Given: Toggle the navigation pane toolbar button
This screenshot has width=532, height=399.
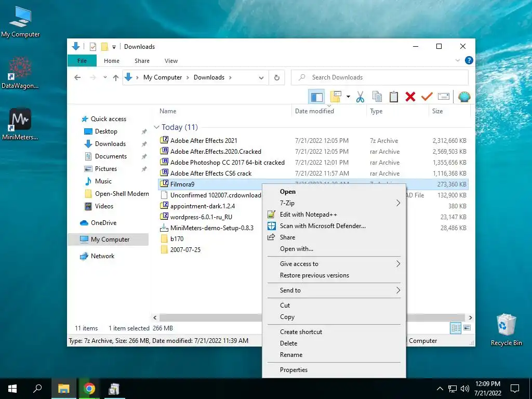Looking at the screenshot, I should coord(316,97).
